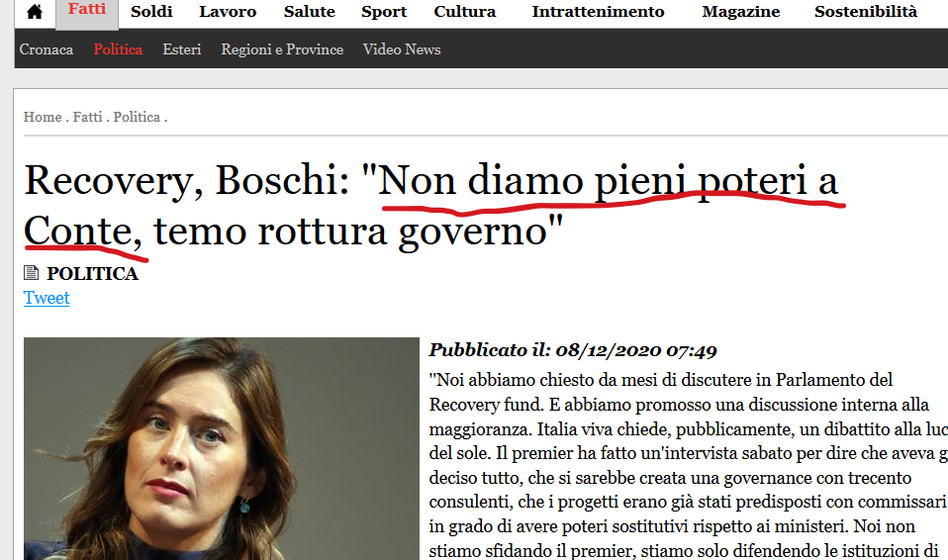Go to the Soldi section
Image resolution: width=948 pixels, height=560 pixels.
pyautogui.click(x=151, y=12)
